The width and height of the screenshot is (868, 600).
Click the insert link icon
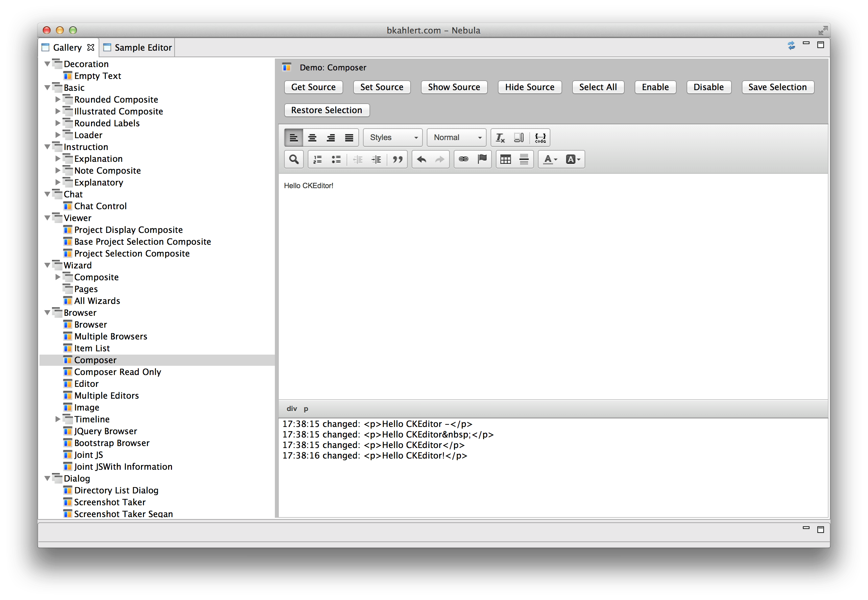tap(463, 160)
